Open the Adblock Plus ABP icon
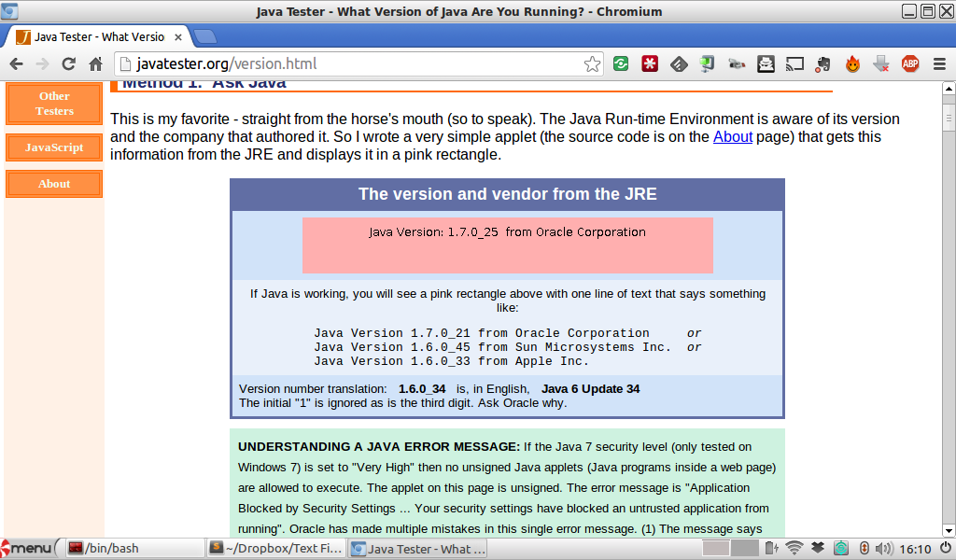 click(x=910, y=63)
